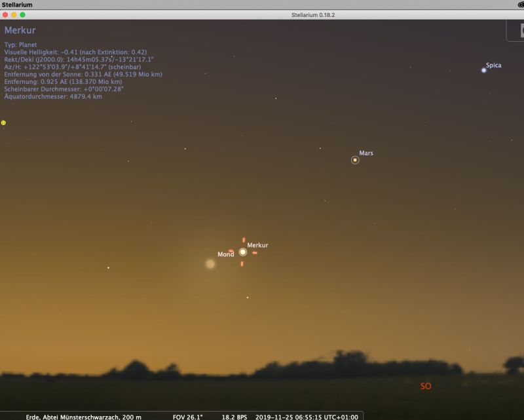Click the Spica text label
Image resolution: width=524 pixels, height=420 pixels.
494,66
